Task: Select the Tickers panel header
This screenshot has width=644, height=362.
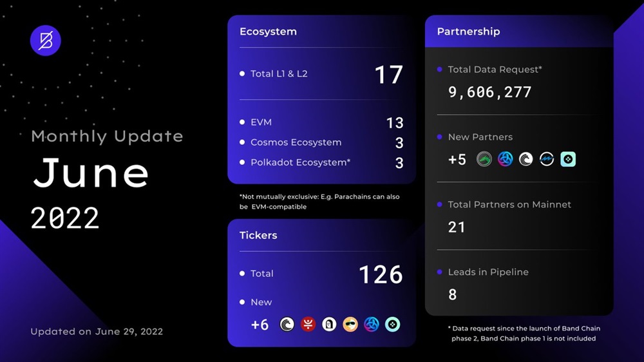Action: point(258,235)
